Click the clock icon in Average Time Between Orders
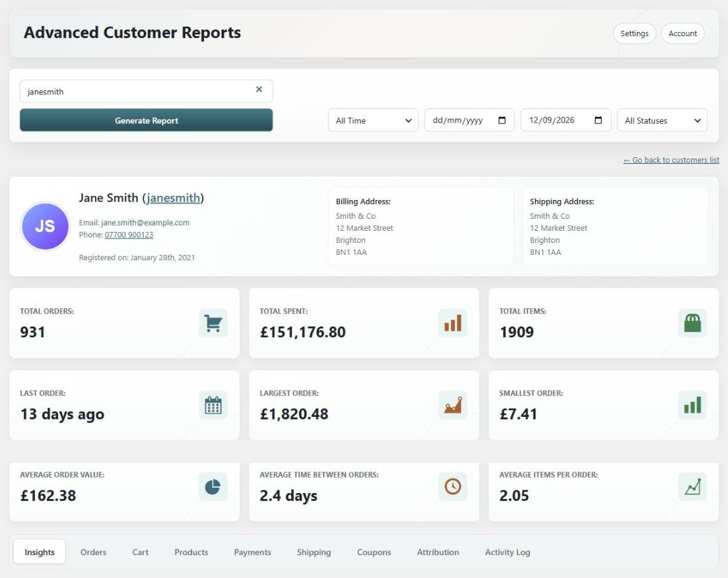Viewport: 728px width, 578px height. pos(453,486)
